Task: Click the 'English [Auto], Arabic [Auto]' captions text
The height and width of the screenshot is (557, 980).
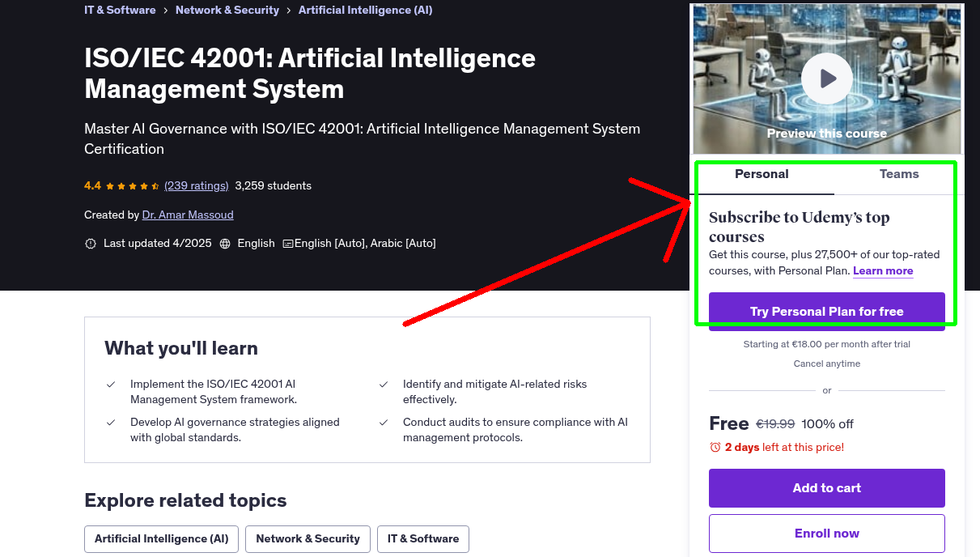Action: pos(365,243)
